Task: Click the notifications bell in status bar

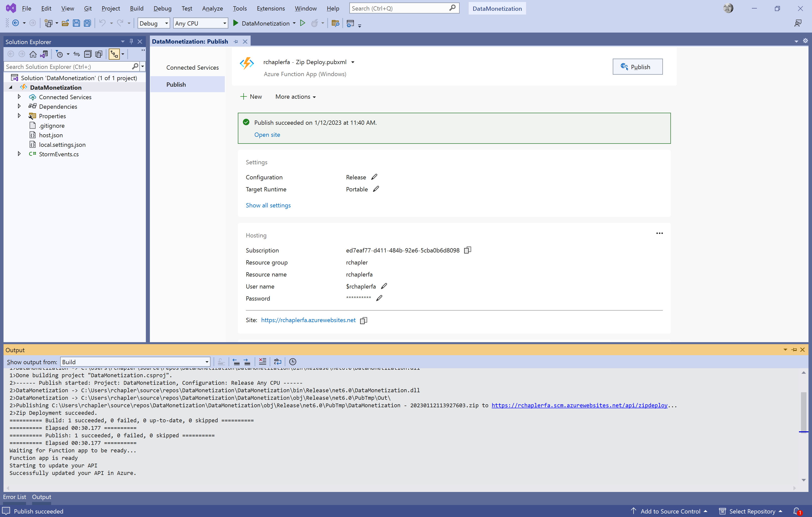Action: pyautogui.click(x=797, y=511)
